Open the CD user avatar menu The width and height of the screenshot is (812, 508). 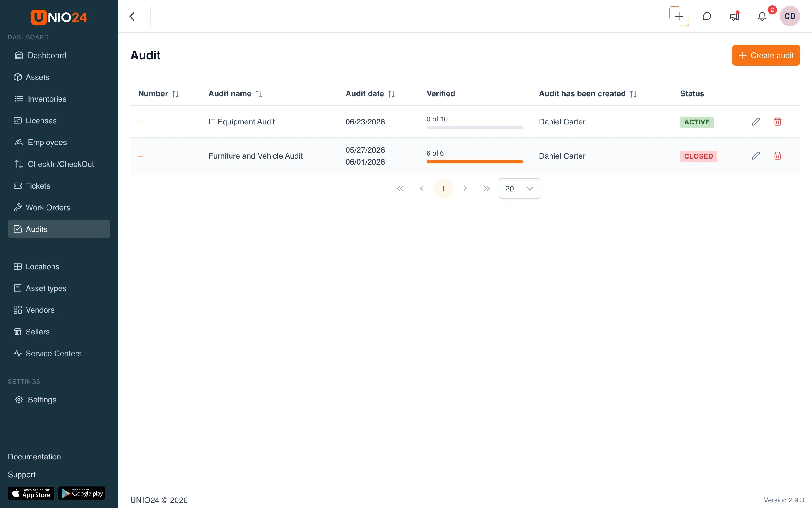pos(789,16)
